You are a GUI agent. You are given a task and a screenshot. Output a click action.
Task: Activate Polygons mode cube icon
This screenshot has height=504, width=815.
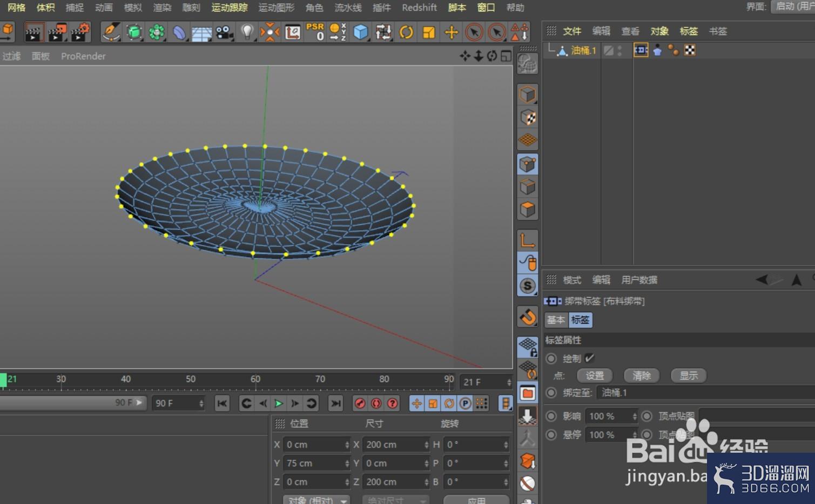527,210
